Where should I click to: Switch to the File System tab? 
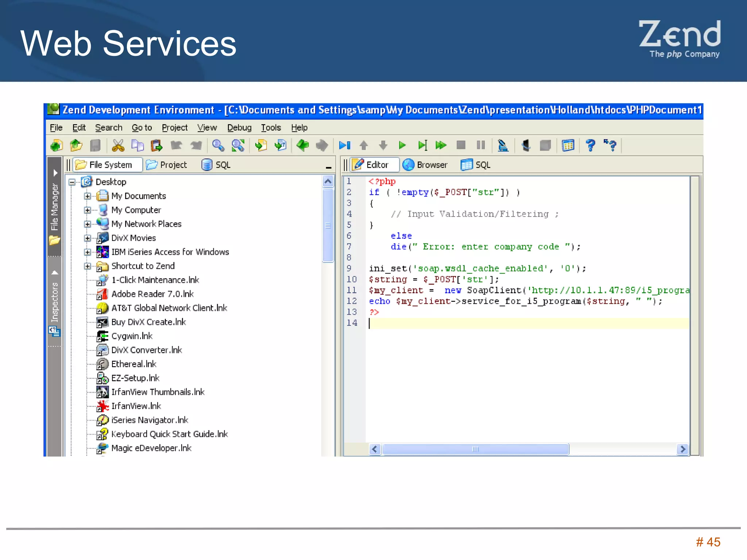(108, 165)
